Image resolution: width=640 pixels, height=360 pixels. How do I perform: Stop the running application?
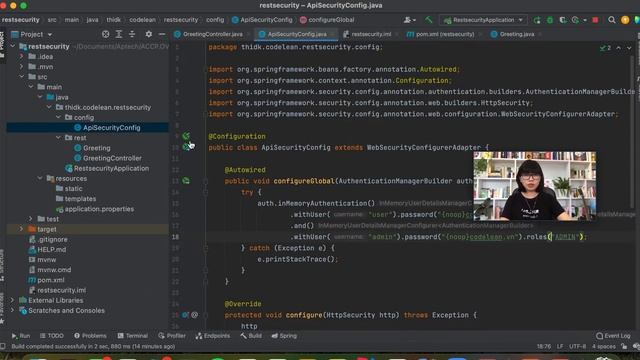[x=595, y=20]
